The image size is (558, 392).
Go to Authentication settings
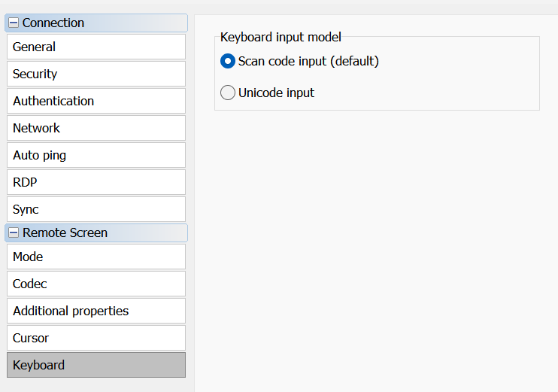96,101
